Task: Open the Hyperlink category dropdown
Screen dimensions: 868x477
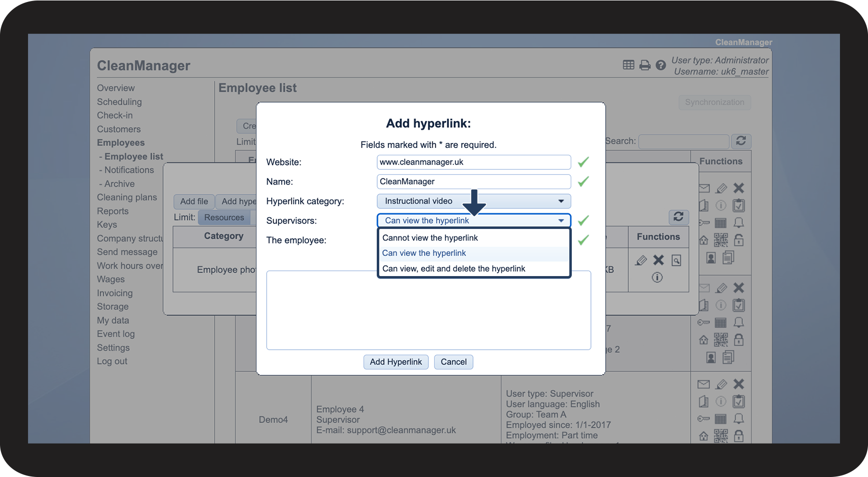Action: [x=474, y=201]
